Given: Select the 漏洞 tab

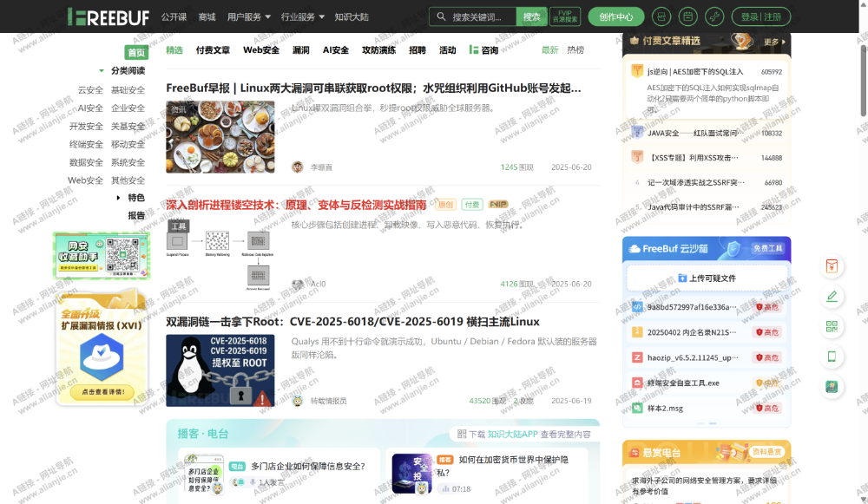Looking at the screenshot, I should click(x=301, y=49).
